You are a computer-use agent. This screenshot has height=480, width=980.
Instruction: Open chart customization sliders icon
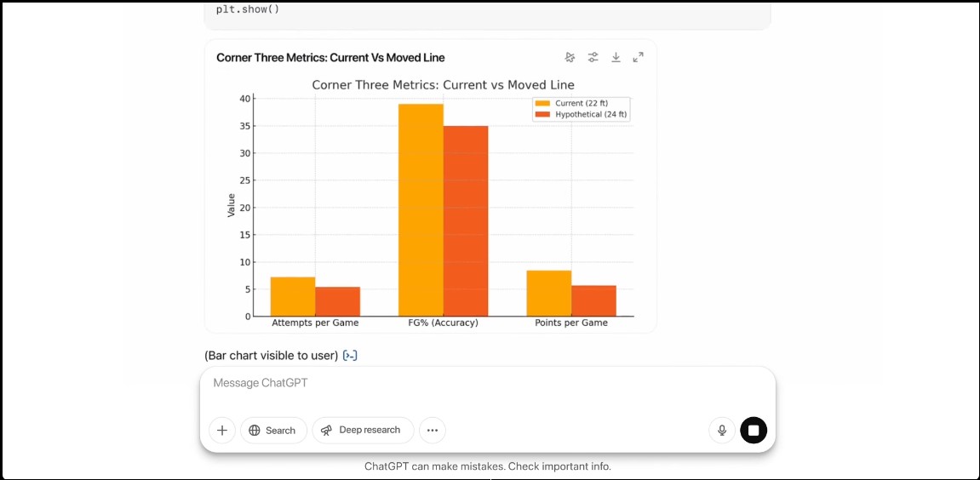tap(593, 57)
